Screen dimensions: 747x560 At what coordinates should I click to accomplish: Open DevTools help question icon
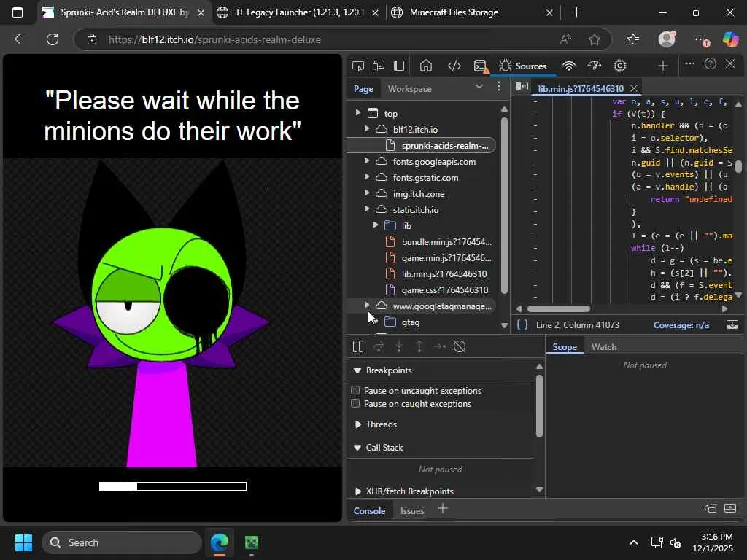click(710, 64)
